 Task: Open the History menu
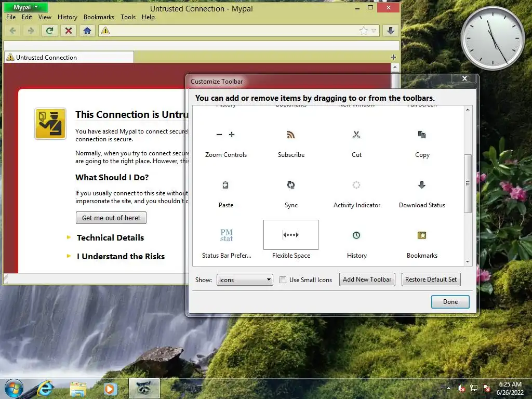click(x=67, y=17)
